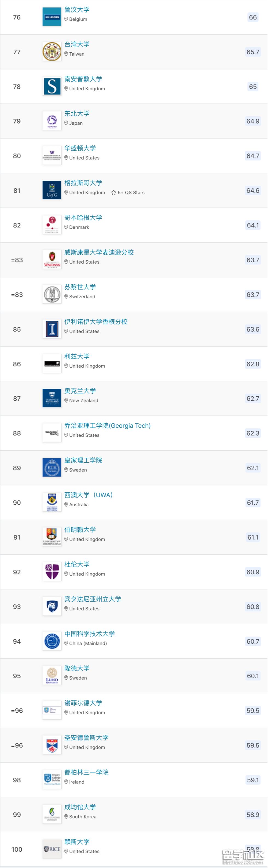The width and height of the screenshot is (268, 868).
Task: Click the 5+ QS Stars star icon
Action: [x=114, y=193]
